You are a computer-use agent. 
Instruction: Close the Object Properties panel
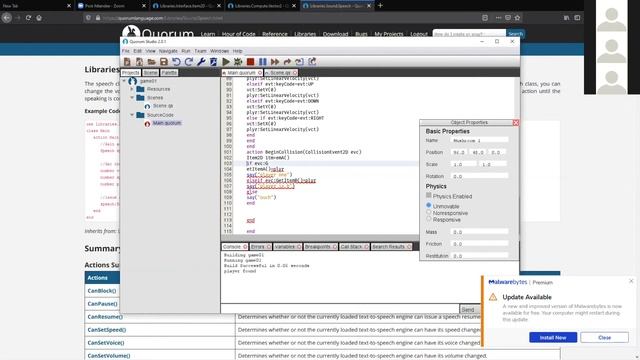516,122
